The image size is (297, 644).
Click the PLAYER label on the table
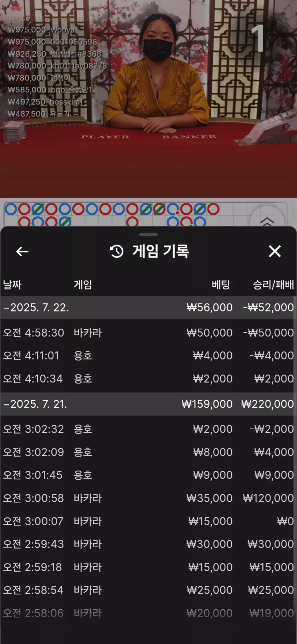pos(105,137)
